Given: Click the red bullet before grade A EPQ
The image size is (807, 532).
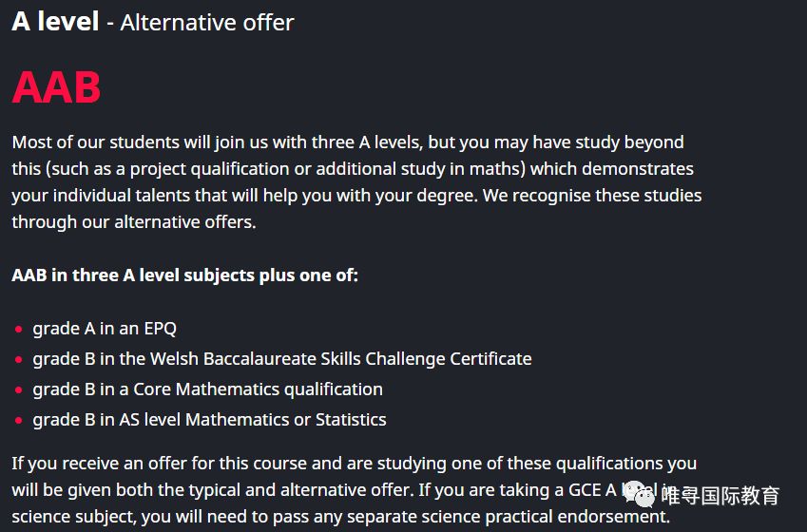Looking at the screenshot, I should click(19, 330).
